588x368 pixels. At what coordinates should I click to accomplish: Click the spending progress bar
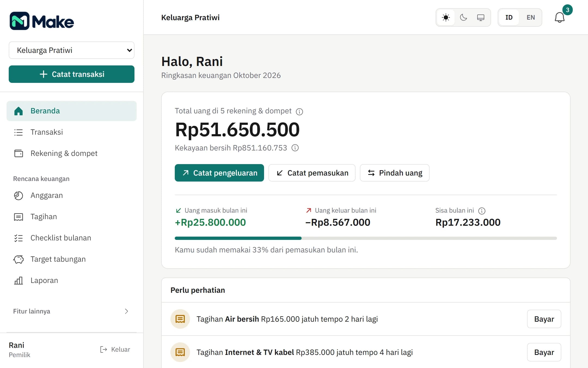[366, 238]
